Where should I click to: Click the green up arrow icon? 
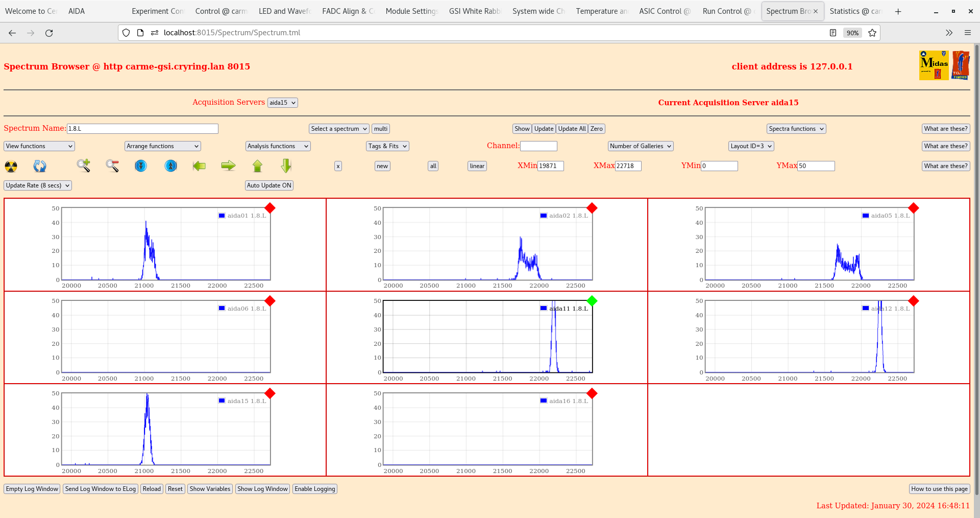coord(257,166)
